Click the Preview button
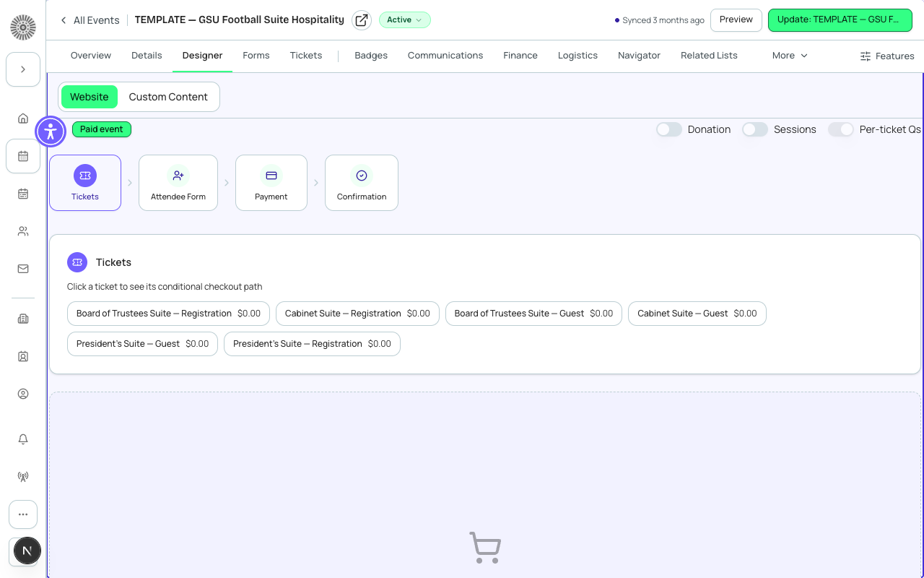The image size is (924, 578). tap(736, 20)
